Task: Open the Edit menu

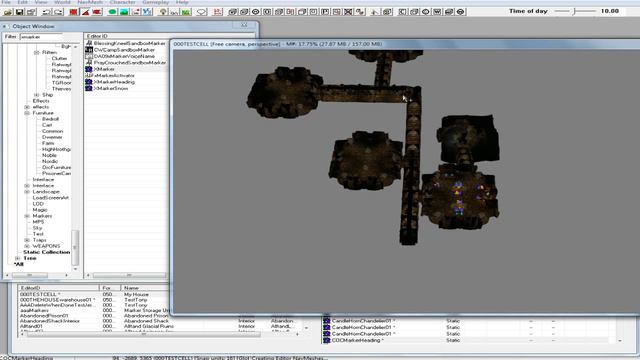Action: 22,2
